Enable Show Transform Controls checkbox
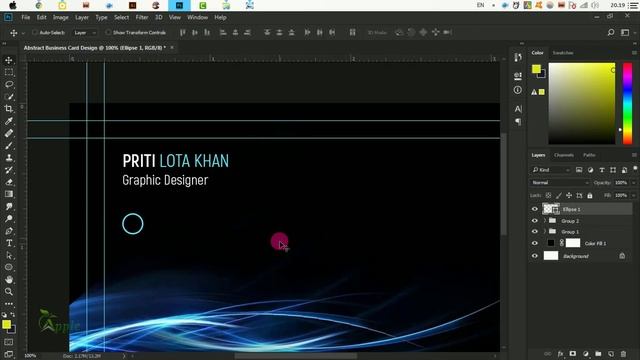Screen dimensions: 640x360 108,33
